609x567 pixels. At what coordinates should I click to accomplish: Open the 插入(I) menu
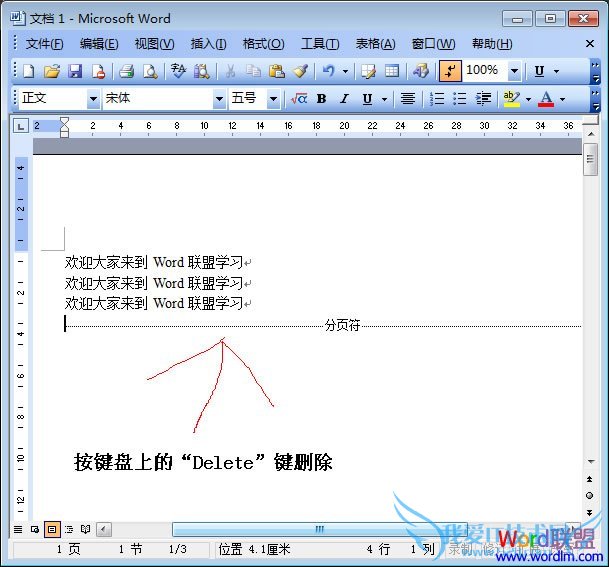click(x=209, y=44)
